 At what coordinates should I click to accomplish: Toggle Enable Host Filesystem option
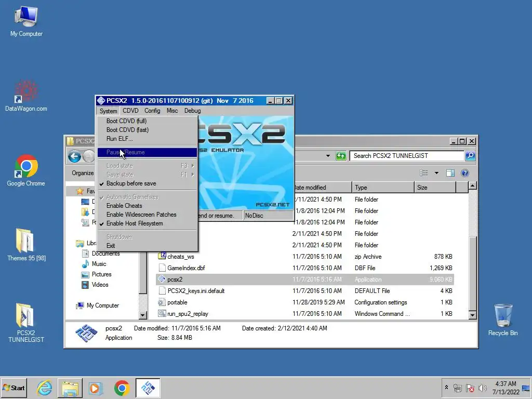pyautogui.click(x=147, y=223)
